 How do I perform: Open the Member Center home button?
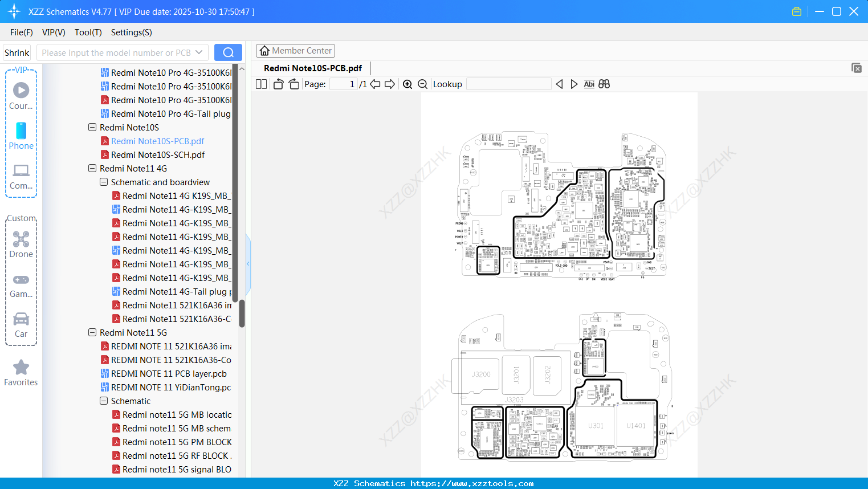coord(295,51)
